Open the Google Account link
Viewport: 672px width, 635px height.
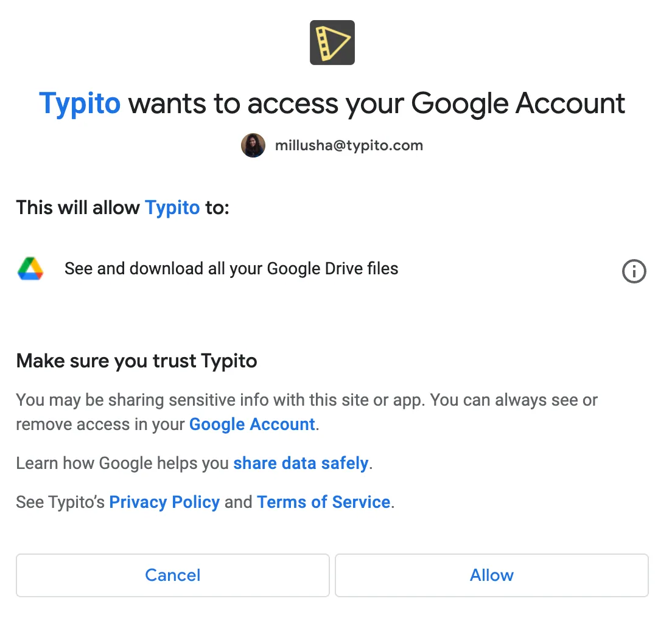252,425
